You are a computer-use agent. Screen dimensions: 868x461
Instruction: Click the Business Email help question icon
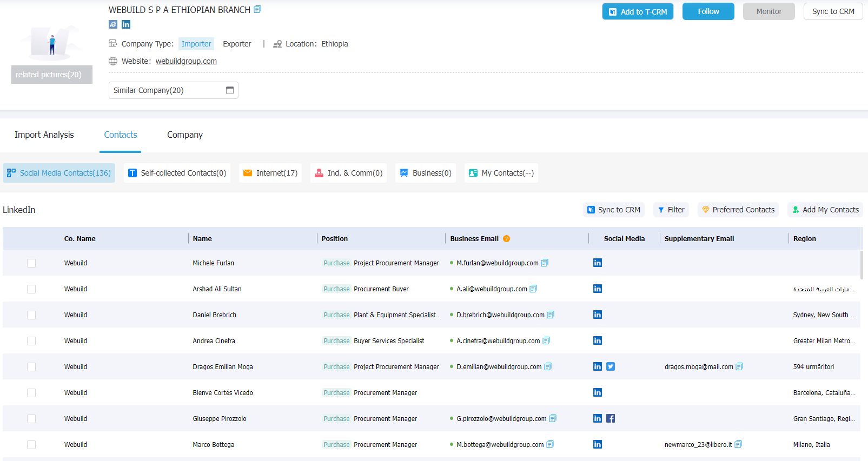(507, 238)
